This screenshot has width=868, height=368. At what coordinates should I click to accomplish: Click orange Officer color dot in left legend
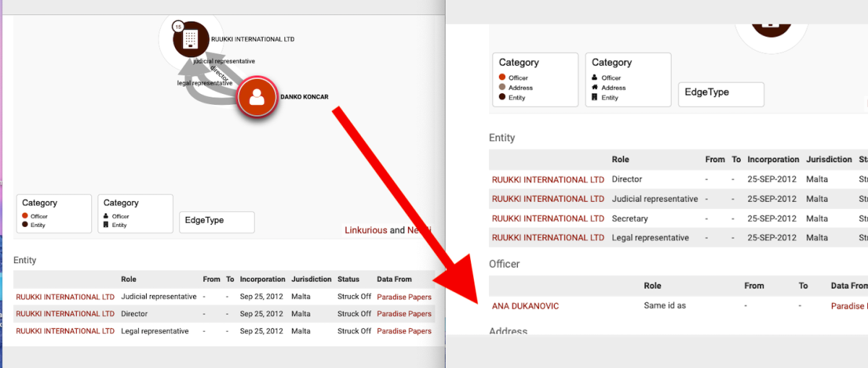click(25, 216)
